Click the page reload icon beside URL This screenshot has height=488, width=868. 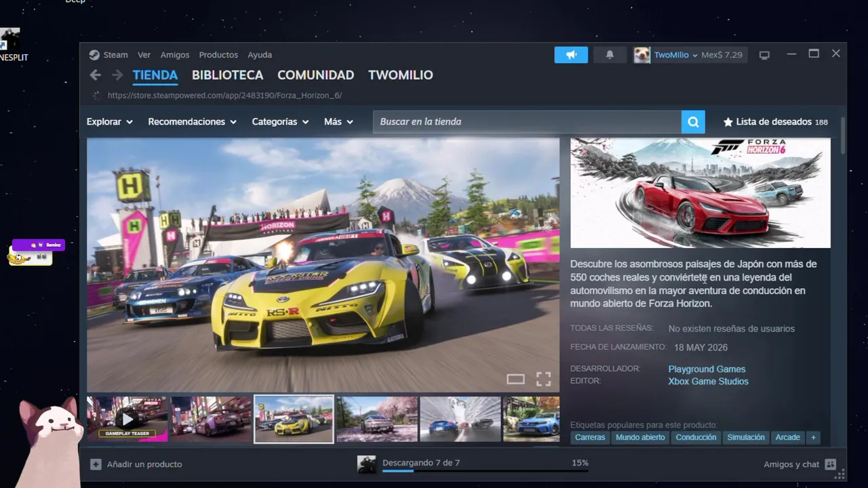(96, 96)
